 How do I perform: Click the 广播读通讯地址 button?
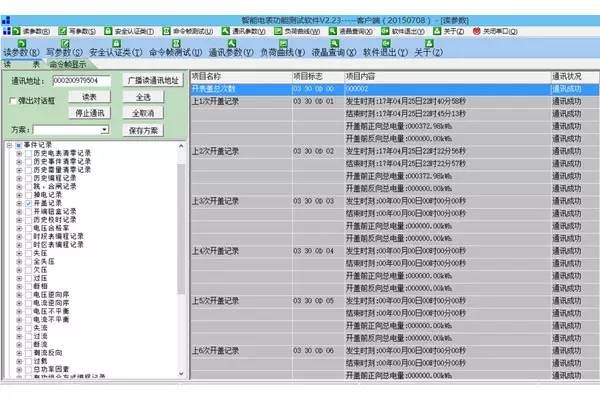click(153, 80)
